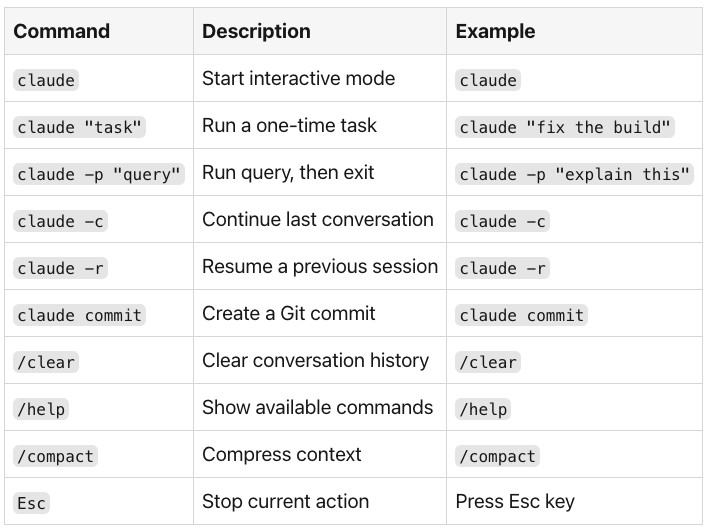The image size is (709, 529).
Task: Click the Esc code badge
Action: (31, 503)
